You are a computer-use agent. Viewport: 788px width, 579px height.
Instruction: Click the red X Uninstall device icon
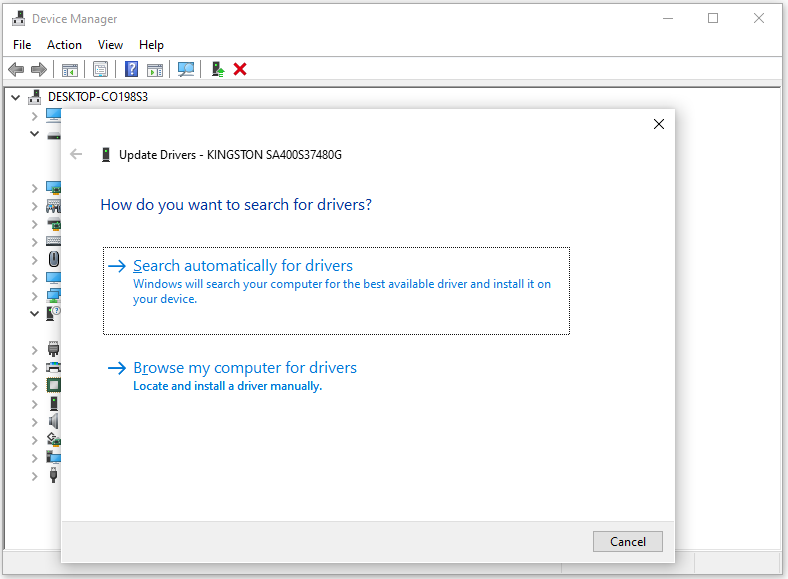click(x=240, y=69)
